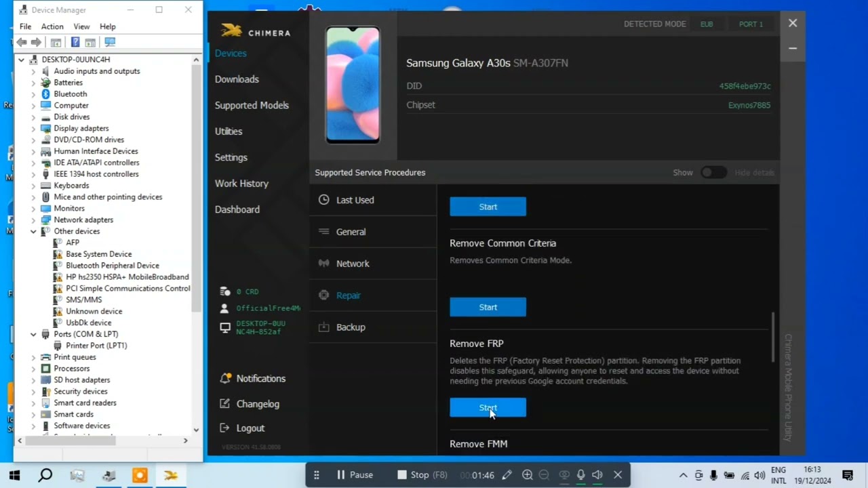Select HP hs2350 HSPA+ MobileBroadband device
Viewport: 868px width, 488px height.
coord(127,277)
